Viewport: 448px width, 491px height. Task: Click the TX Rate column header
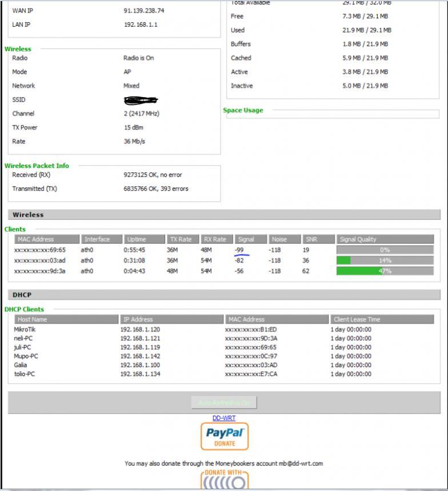[x=181, y=239]
